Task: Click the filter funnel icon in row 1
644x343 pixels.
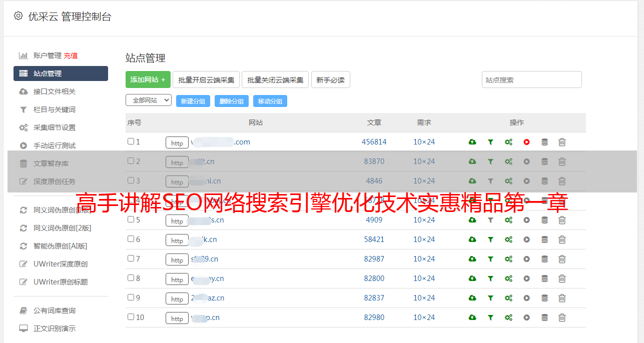Action: point(490,142)
